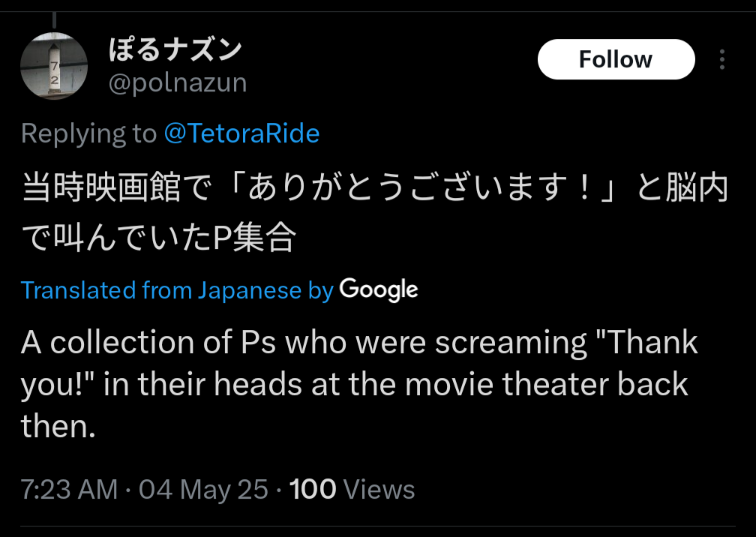This screenshot has height=537, width=756.
Task: Click the Japanese text P集合
Action: (x=253, y=238)
